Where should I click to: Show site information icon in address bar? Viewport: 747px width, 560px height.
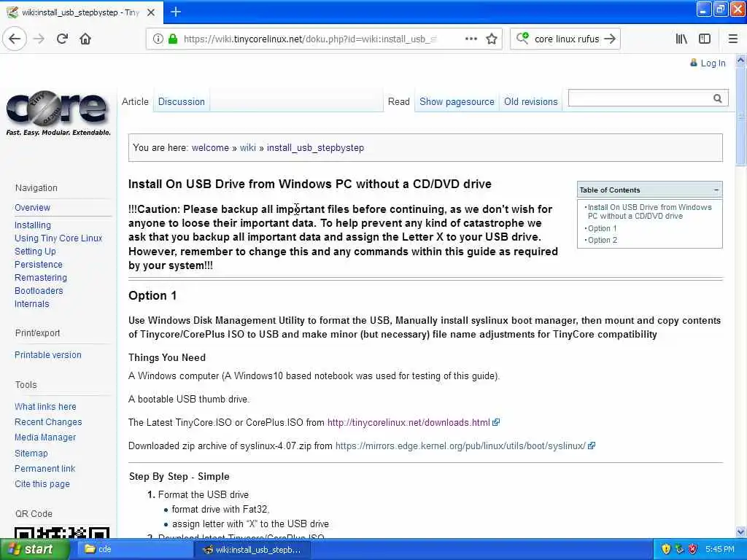[x=158, y=39]
